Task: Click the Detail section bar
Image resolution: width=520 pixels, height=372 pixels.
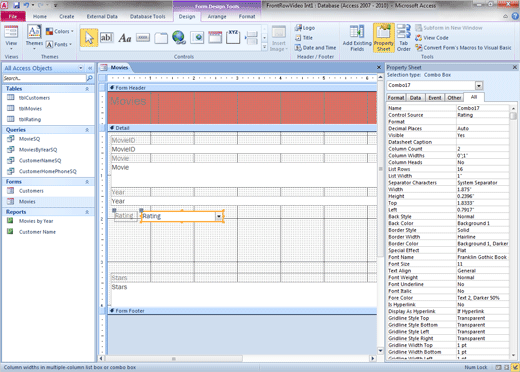Action: click(x=242, y=128)
